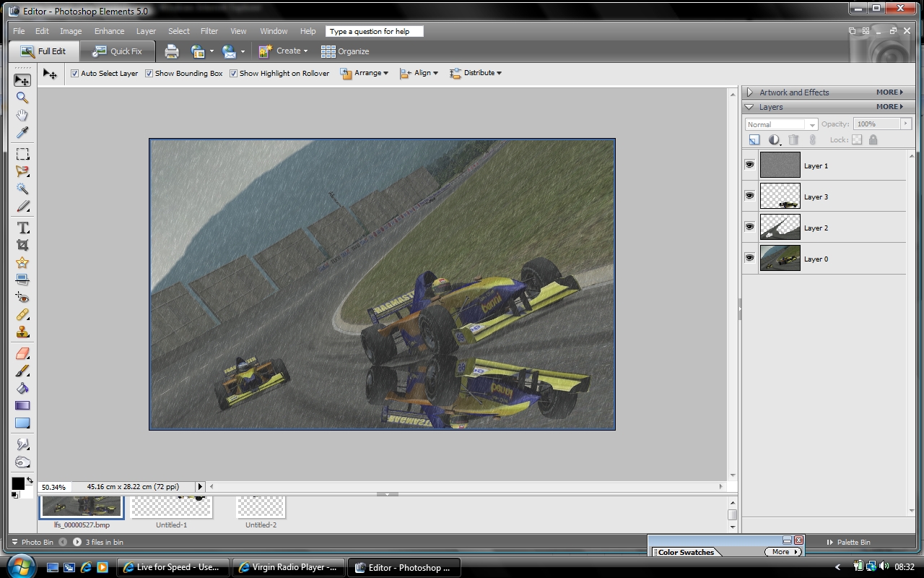Select the Zoom magnifier tool

click(22, 98)
